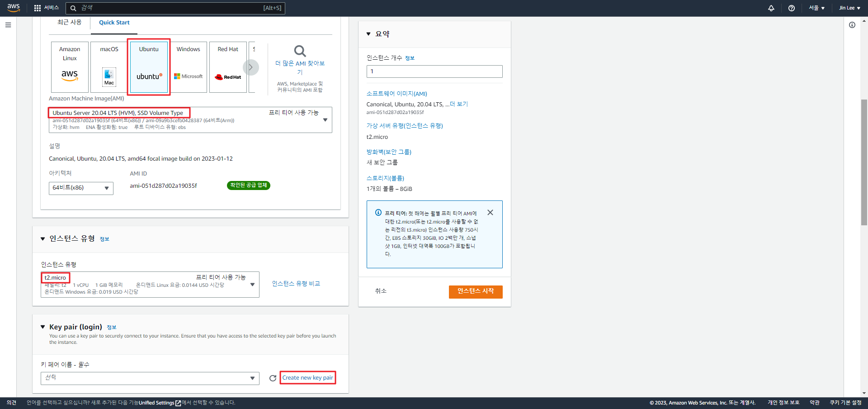Click 정보 link next to 인스턴스 유형 heading
868x409 pixels.
(104, 239)
